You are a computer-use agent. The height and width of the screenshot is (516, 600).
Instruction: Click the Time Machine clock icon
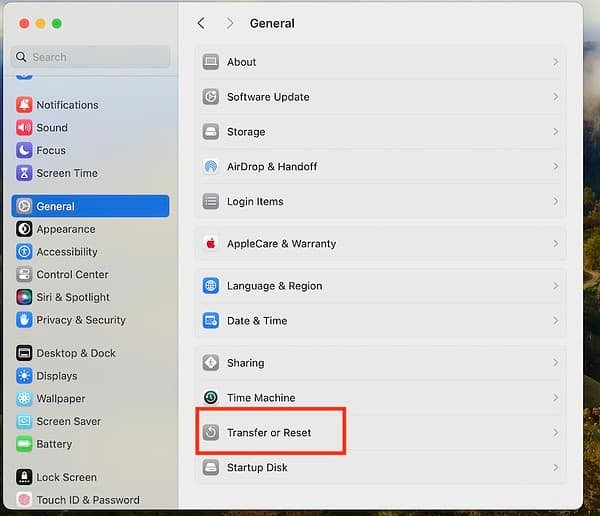coord(210,397)
